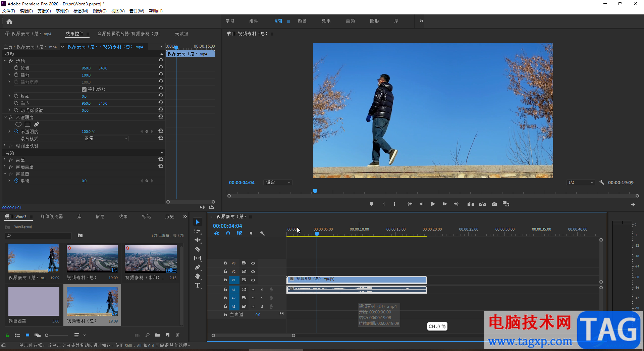This screenshot has width=644, height=351.
Task: Expand the Time Remapping (时间重映射) effect
Action: 5,146
